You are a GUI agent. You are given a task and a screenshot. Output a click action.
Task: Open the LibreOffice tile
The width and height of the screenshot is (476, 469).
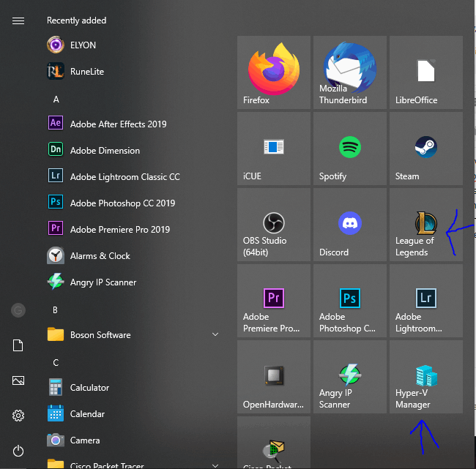click(426, 72)
